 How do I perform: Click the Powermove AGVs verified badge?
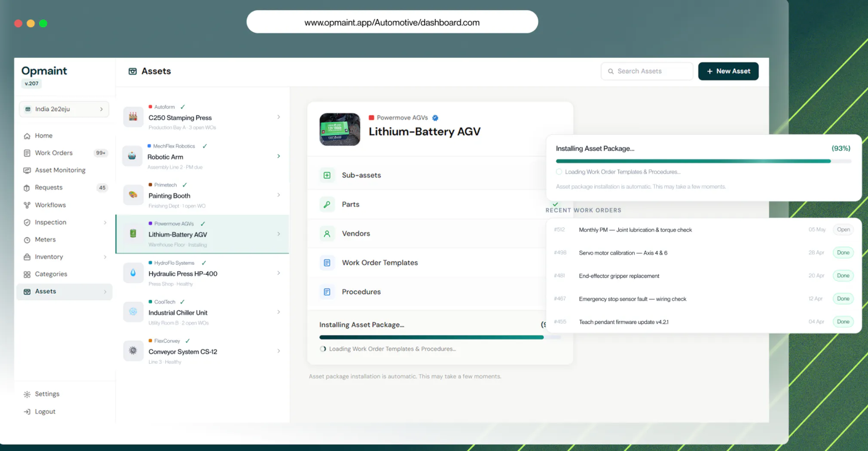point(435,118)
